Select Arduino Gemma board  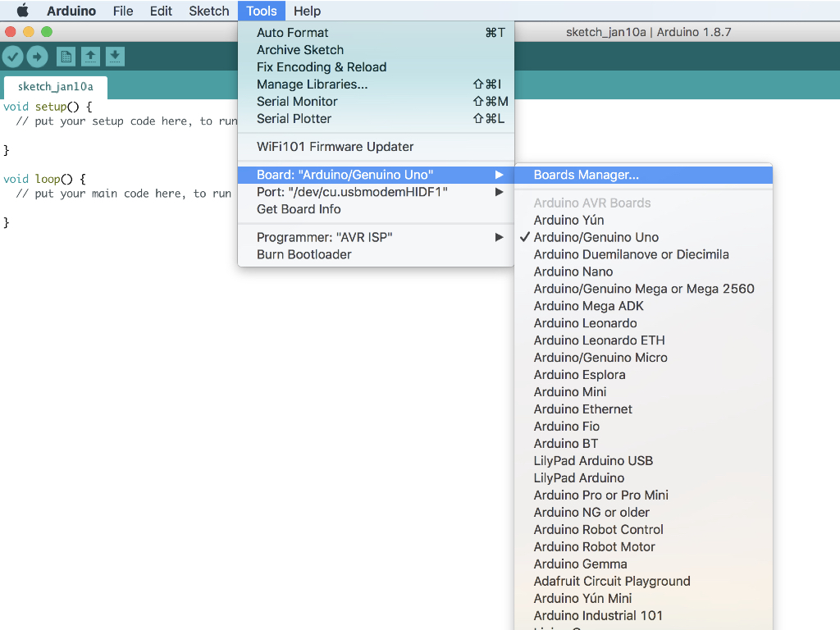click(x=643, y=564)
